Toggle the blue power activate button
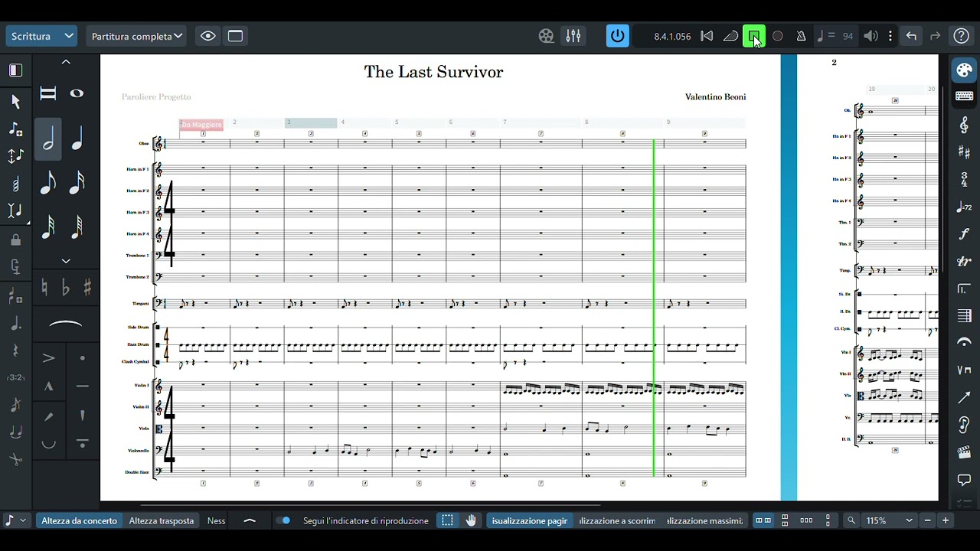980x551 pixels. point(618,36)
